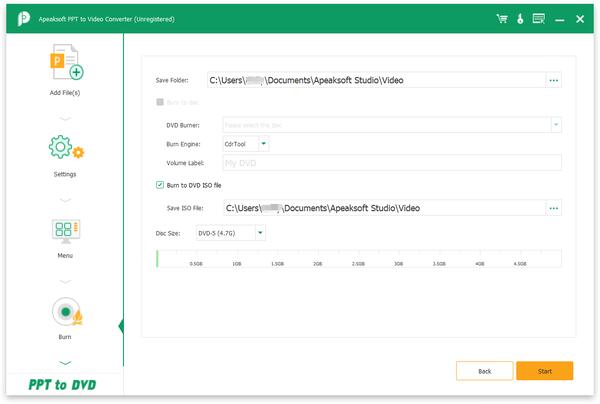
Task: Open the Burn step
Action: coord(65,318)
